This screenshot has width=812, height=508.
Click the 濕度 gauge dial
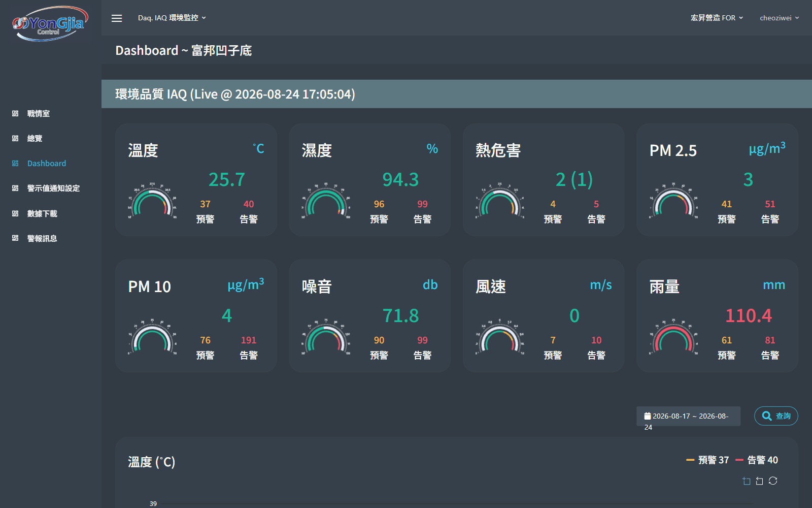[326, 201]
